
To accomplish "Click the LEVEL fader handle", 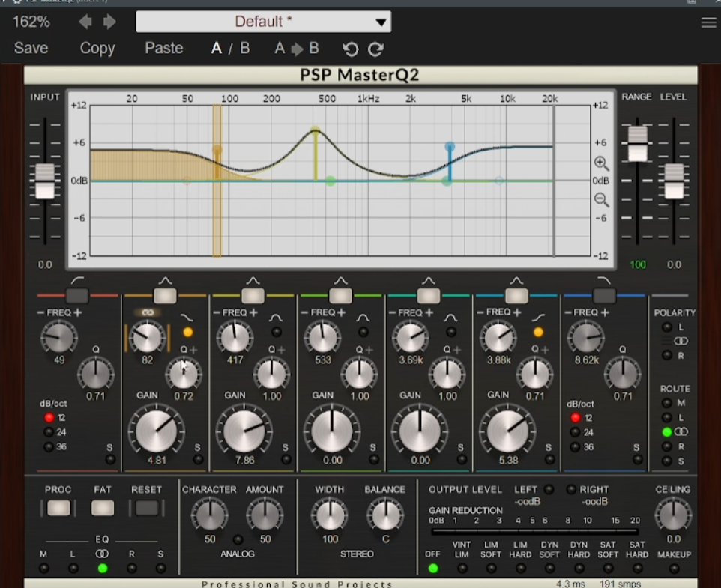I will tap(674, 181).
